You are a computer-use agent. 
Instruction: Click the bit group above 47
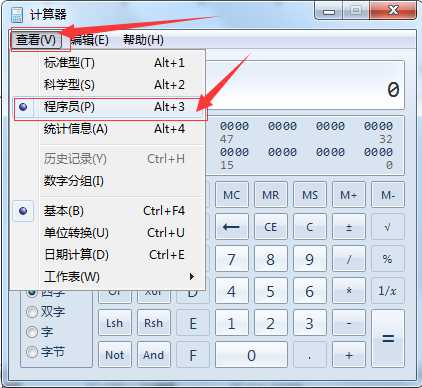234,126
